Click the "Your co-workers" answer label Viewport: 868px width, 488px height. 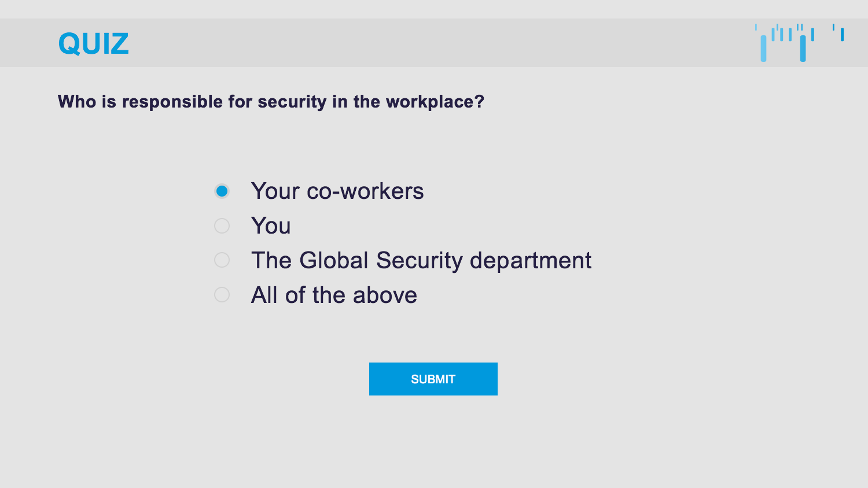(x=337, y=191)
